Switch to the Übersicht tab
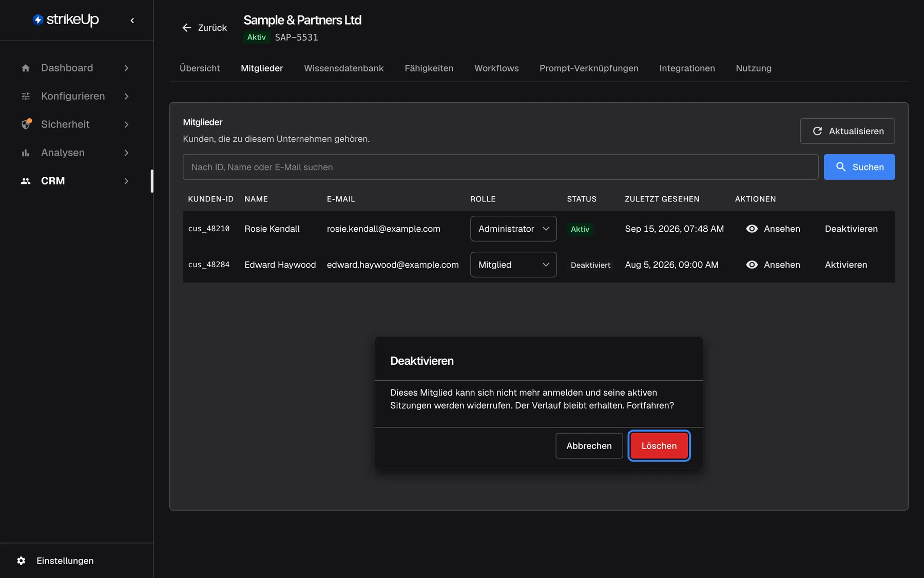This screenshot has width=924, height=578. [200, 68]
